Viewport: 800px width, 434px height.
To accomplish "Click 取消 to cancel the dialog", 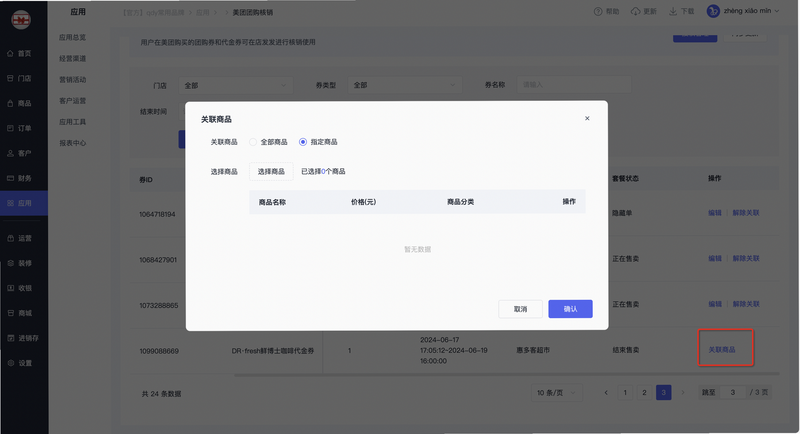I will click(x=520, y=309).
